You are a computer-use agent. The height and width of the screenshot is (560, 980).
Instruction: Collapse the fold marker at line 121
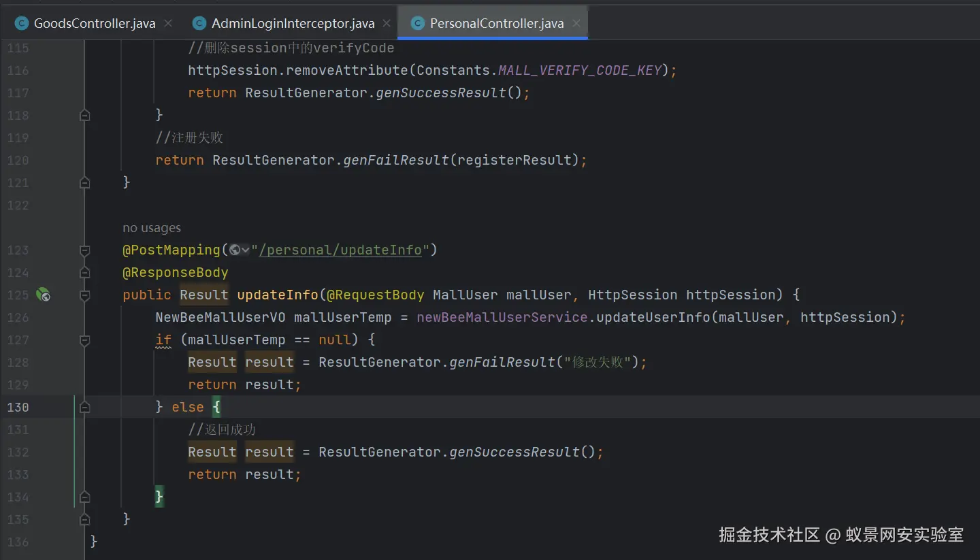[x=84, y=182]
